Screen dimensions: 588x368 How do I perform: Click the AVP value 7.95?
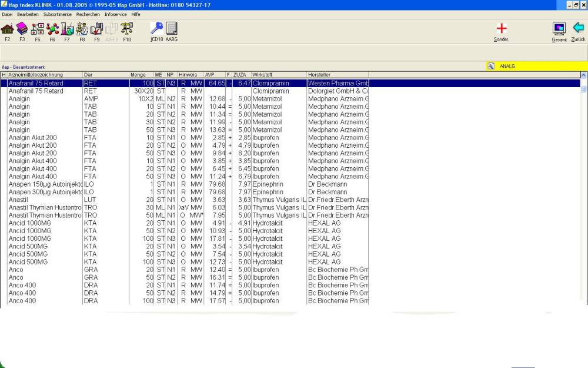point(219,216)
